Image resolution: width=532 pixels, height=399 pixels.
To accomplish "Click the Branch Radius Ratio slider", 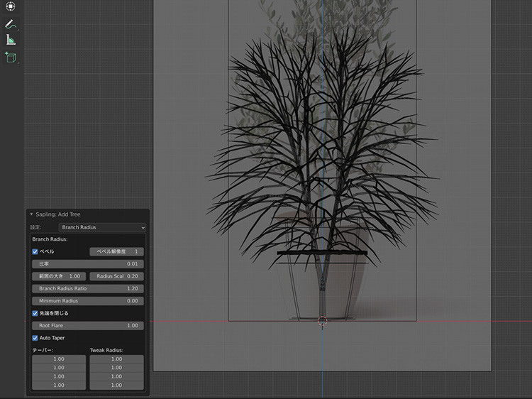I will click(88, 289).
